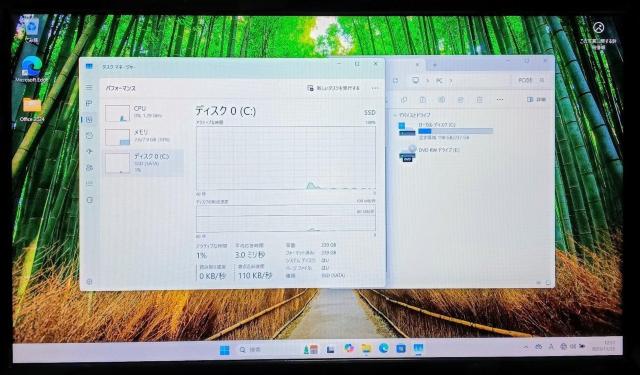Click the disk transfer rate graph

[x=286, y=219]
